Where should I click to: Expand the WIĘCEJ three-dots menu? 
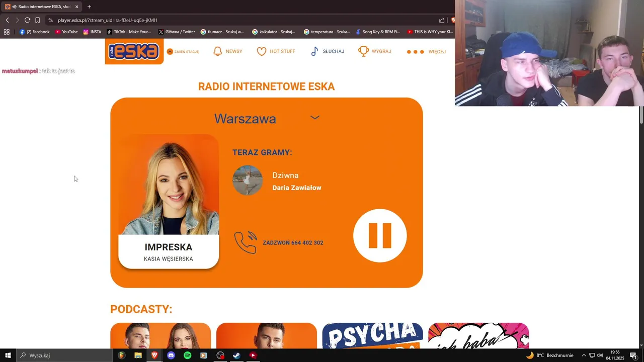(426, 52)
